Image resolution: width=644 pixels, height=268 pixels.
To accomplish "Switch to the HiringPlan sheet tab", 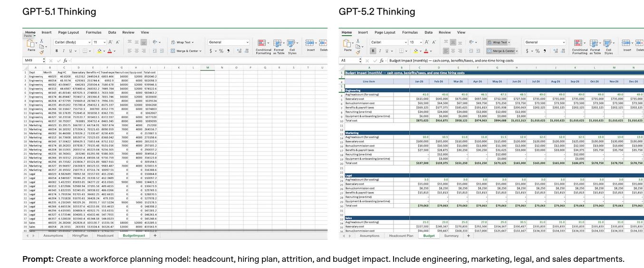I will tap(80, 236).
